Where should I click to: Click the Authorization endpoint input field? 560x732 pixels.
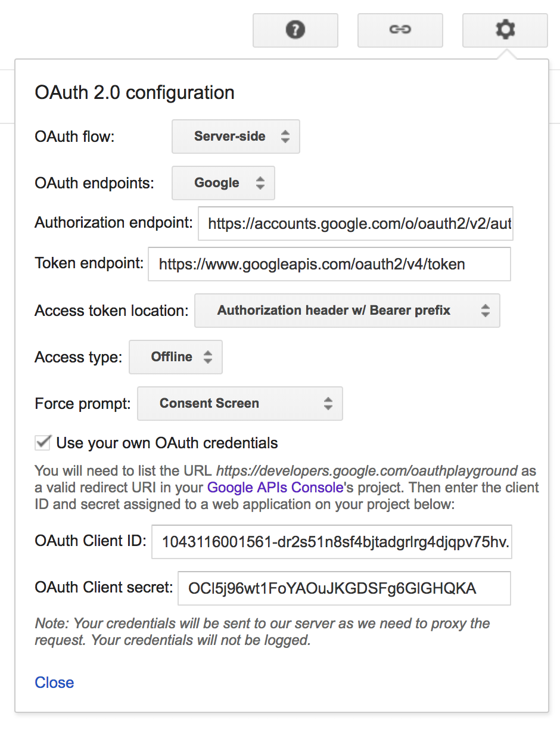click(x=355, y=224)
